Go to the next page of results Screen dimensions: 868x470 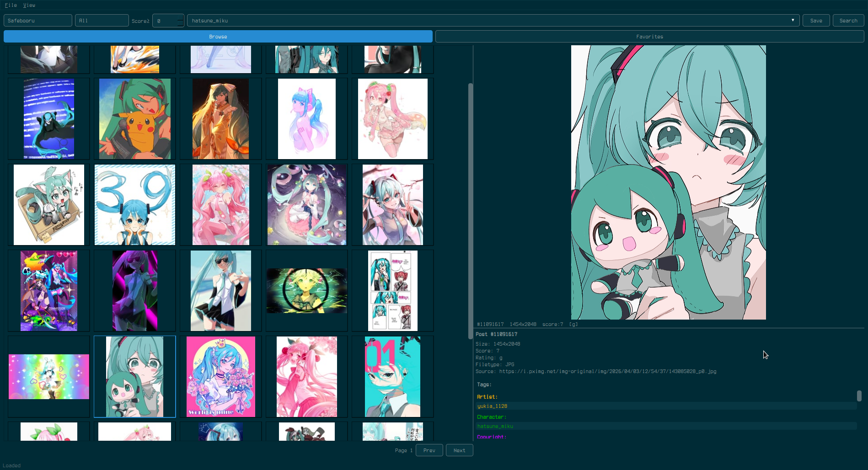(x=459, y=450)
